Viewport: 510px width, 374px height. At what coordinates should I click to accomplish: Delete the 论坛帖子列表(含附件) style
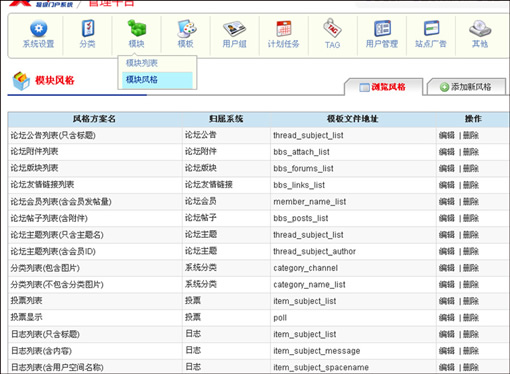pyautogui.click(x=471, y=218)
